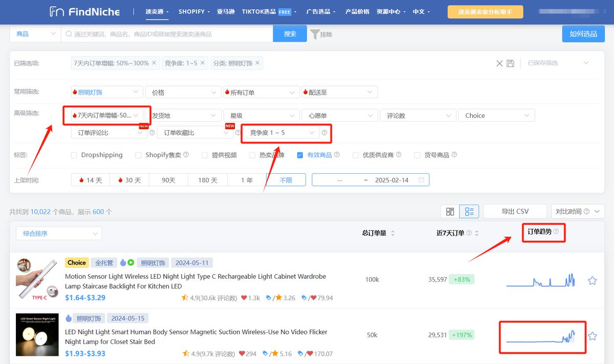The image size is (614, 364).
Task: Click the 导出 CSV button
Action: click(x=514, y=211)
